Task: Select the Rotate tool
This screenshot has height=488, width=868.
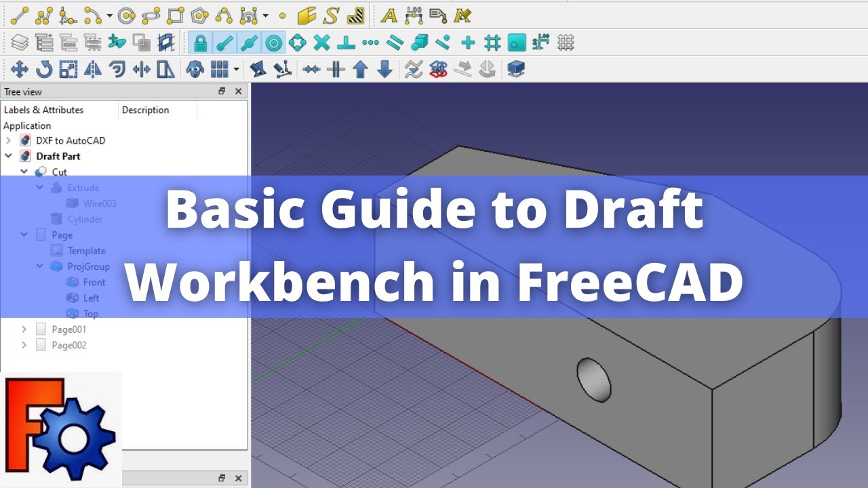Action: 44,69
